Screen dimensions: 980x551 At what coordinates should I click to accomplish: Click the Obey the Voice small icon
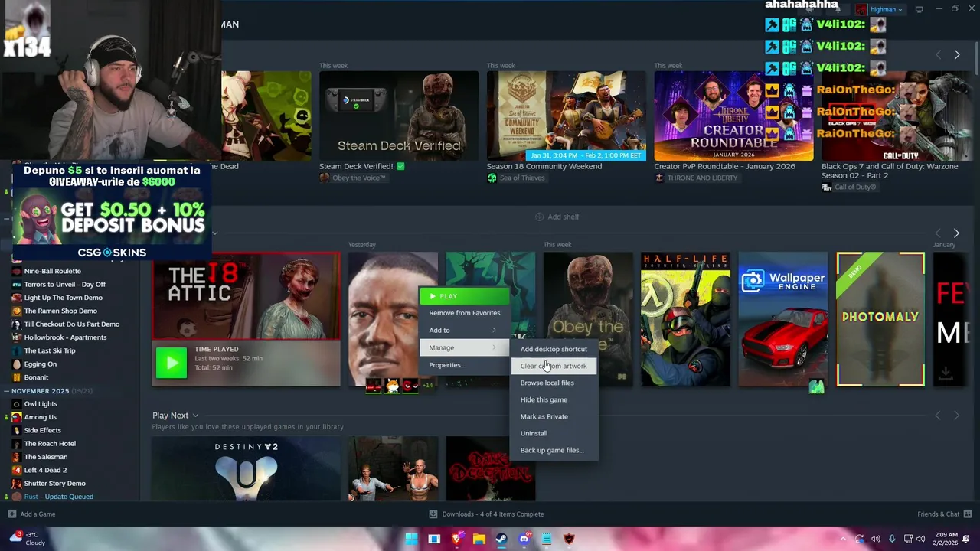point(324,178)
